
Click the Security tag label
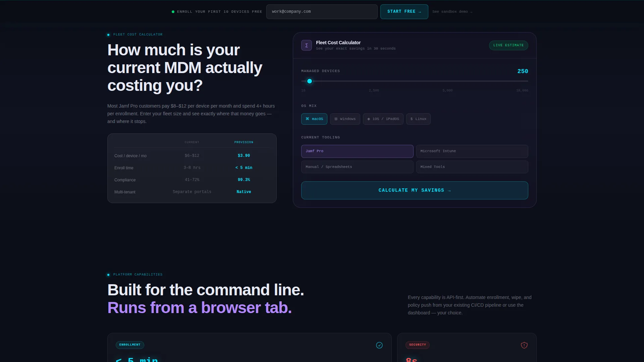[418, 345]
